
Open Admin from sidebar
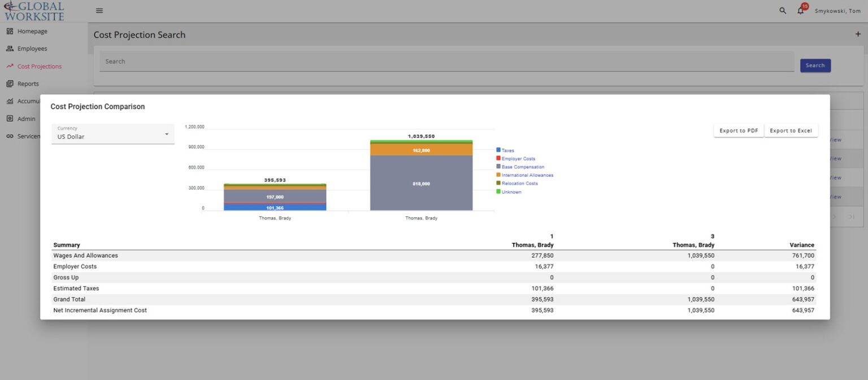click(26, 119)
